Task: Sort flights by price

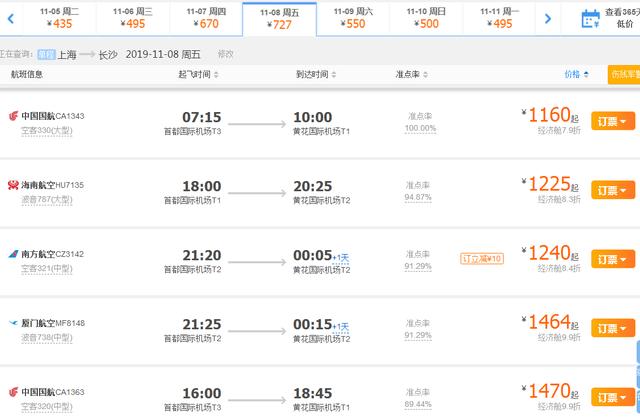Action: coord(576,74)
